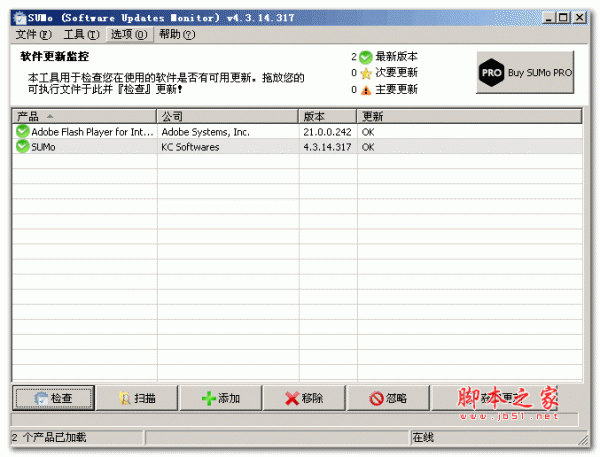Click the 软件更新监控 heading
The image size is (600, 457).
pos(55,57)
